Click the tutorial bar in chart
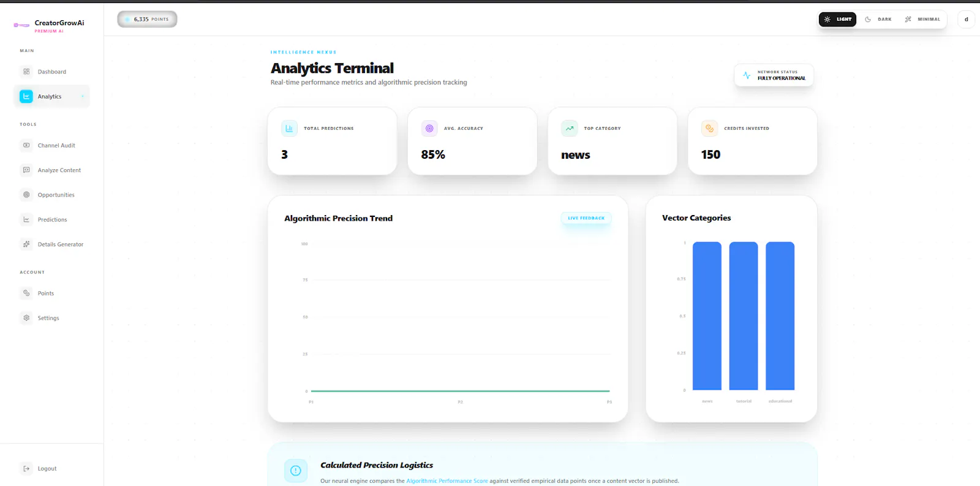The width and height of the screenshot is (980, 486). [744, 316]
